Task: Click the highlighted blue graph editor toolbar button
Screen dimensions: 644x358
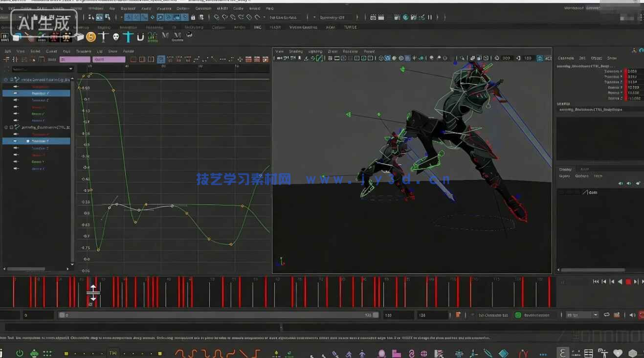Action: tap(161, 60)
